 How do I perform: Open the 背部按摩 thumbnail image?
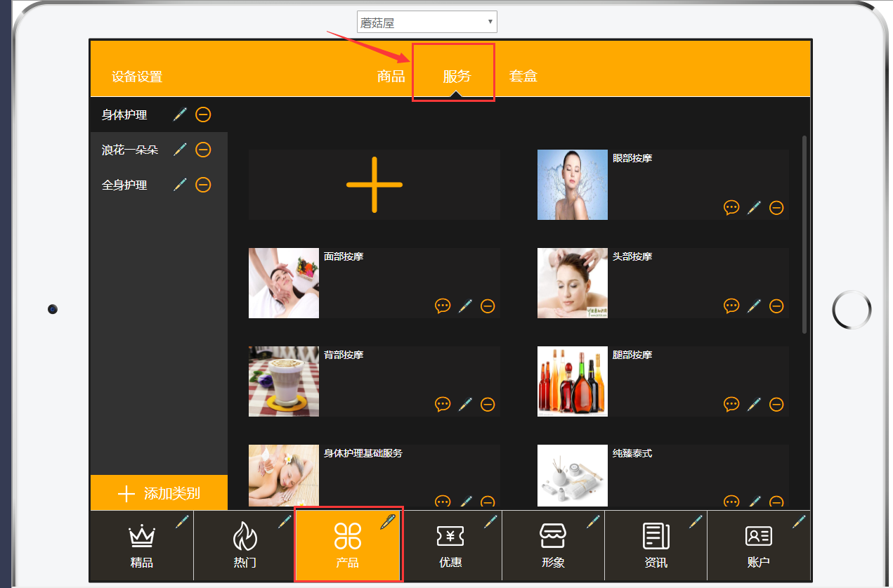pyautogui.click(x=284, y=381)
